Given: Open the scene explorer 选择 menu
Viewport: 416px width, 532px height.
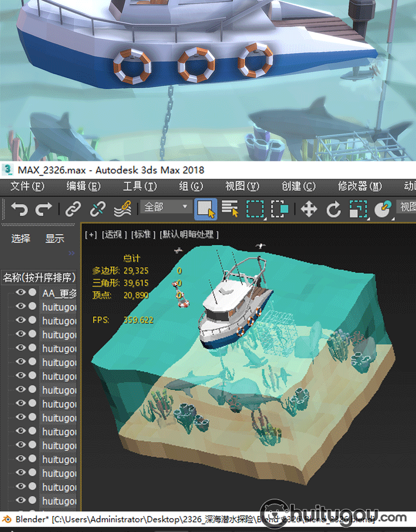Looking at the screenshot, I should click(x=21, y=238).
